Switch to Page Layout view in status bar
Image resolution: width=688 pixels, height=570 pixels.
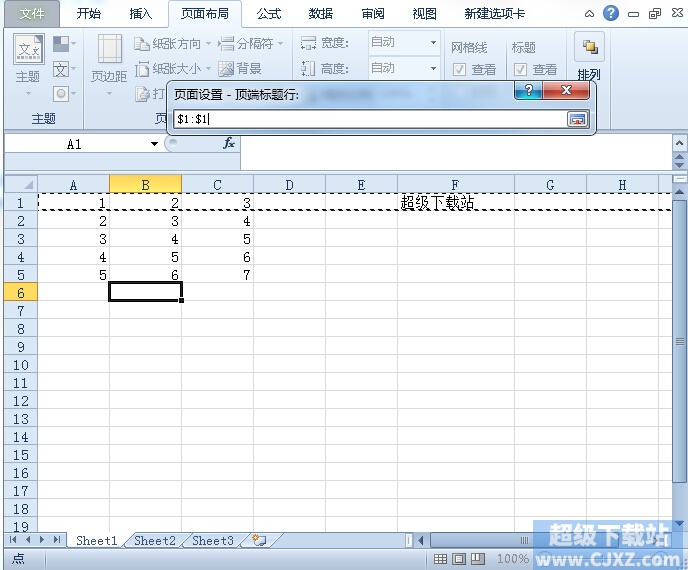pyautogui.click(x=459, y=559)
